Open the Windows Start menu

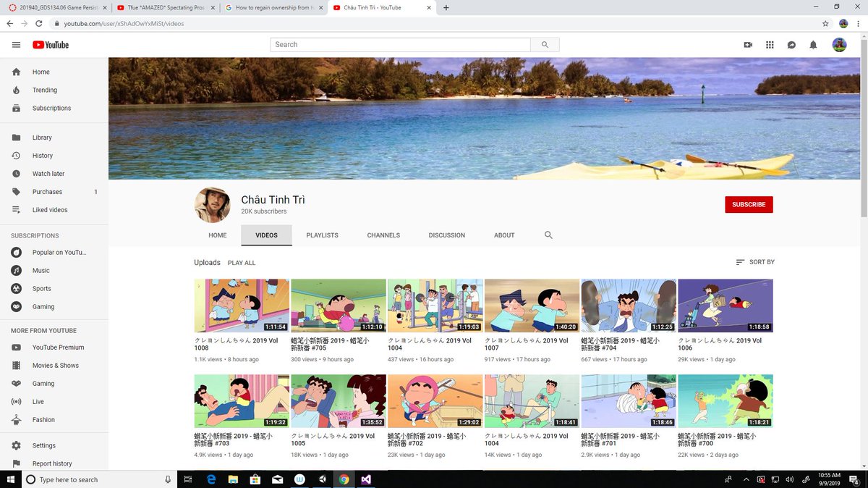coord(11,479)
